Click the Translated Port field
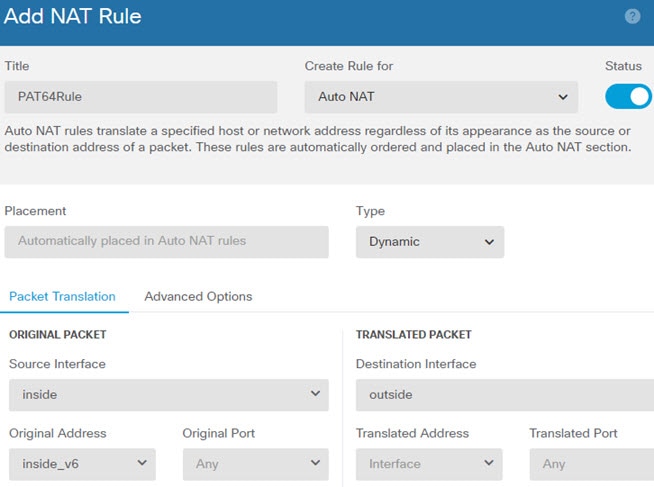 [x=592, y=464]
